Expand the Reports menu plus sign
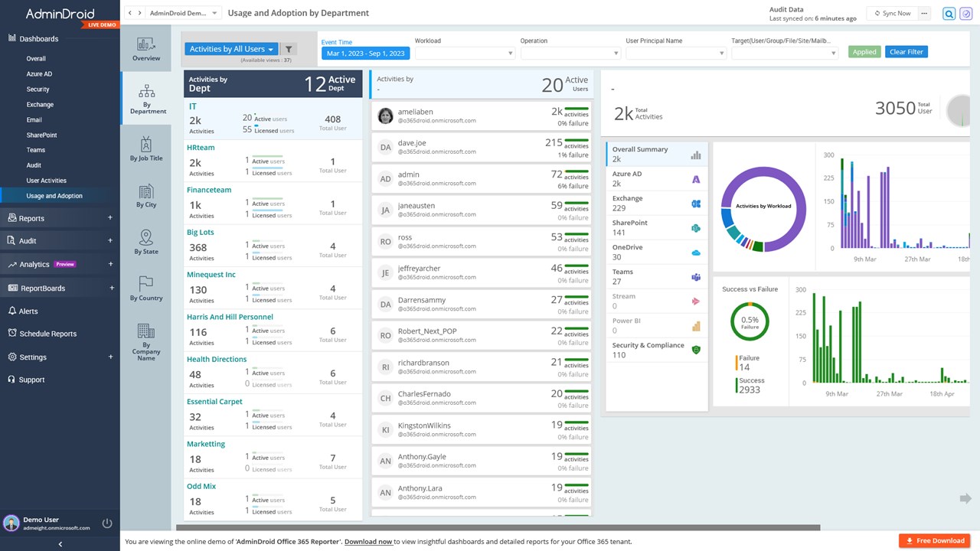The height and width of the screenshot is (551, 980). [110, 218]
